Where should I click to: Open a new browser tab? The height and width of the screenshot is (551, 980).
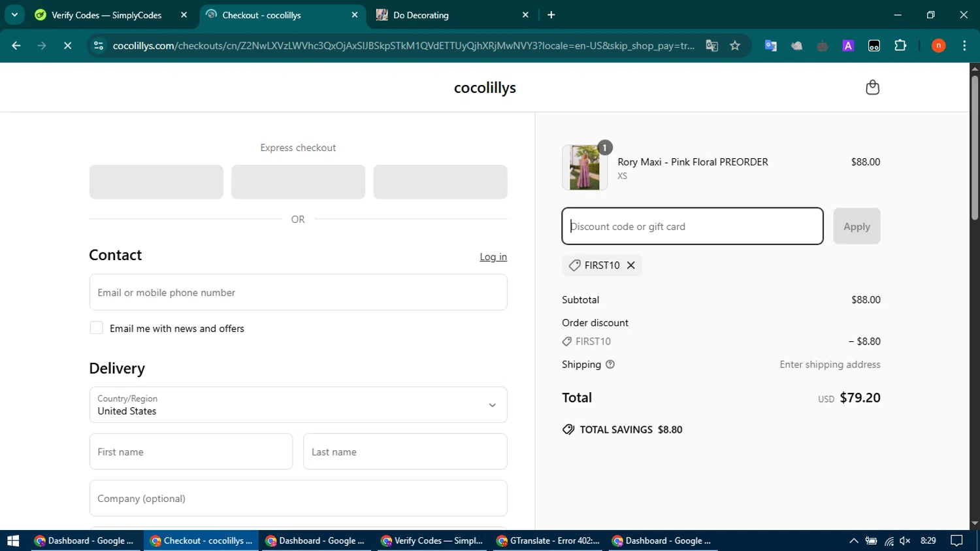[x=551, y=15]
